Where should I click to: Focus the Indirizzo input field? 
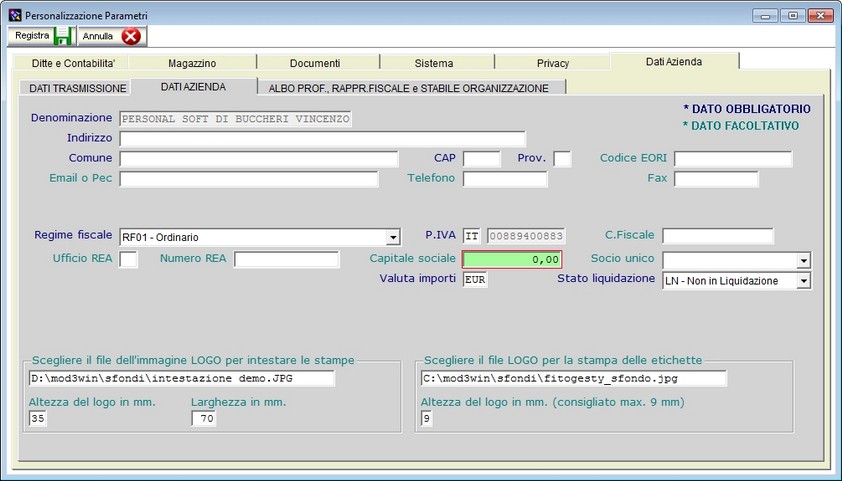(323, 139)
